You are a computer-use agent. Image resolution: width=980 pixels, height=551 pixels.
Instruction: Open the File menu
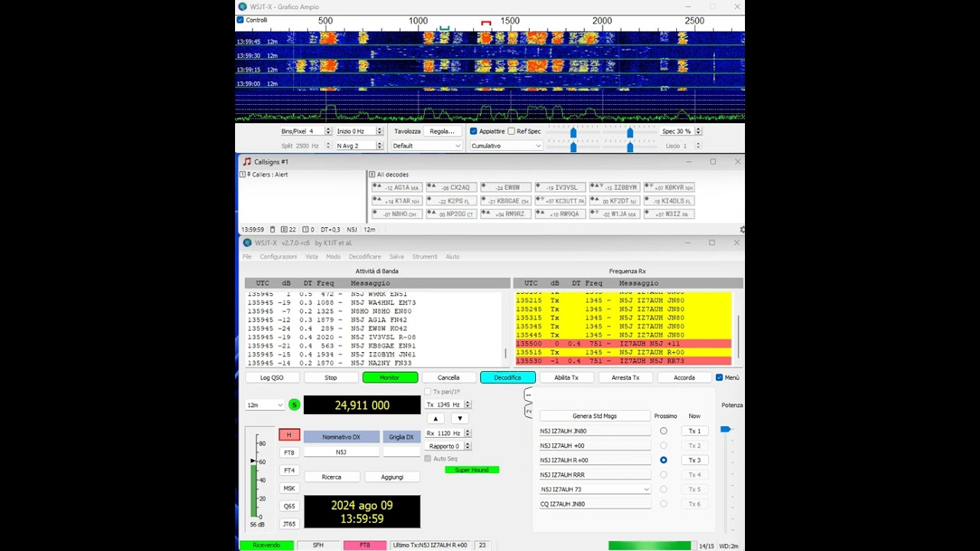coord(247,256)
